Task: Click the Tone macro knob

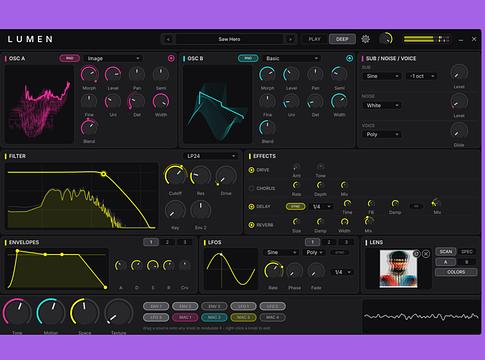Action: pos(17,313)
